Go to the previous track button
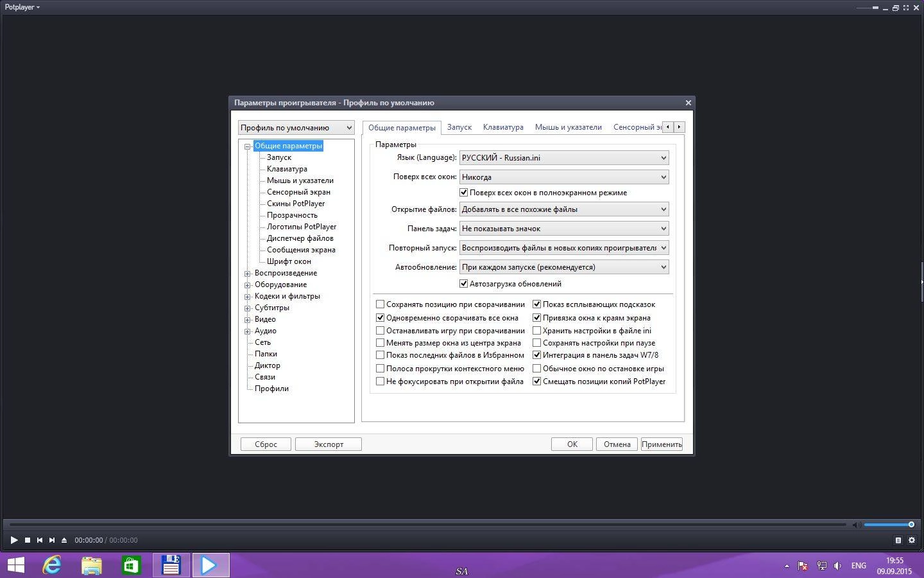 pyautogui.click(x=40, y=540)
